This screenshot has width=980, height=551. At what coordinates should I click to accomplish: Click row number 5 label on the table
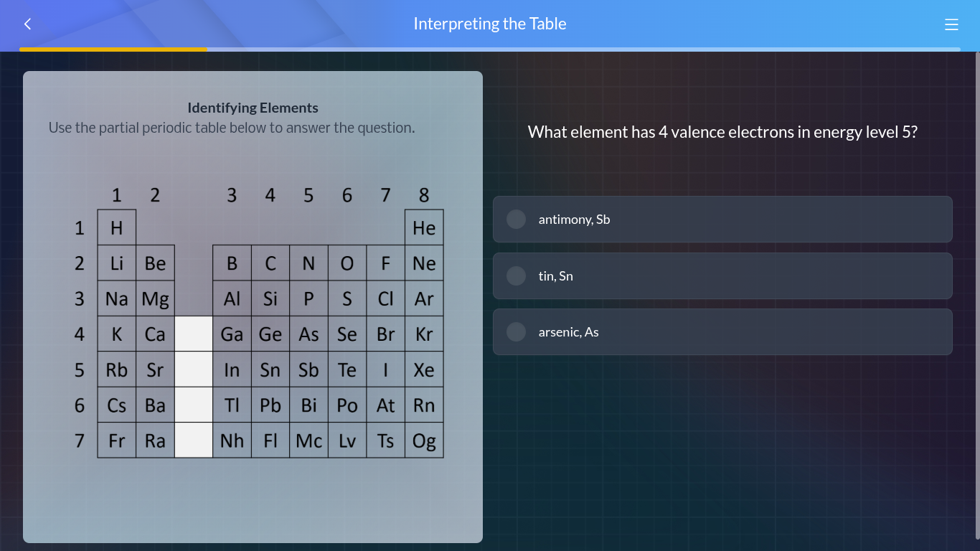coord(79,369)
